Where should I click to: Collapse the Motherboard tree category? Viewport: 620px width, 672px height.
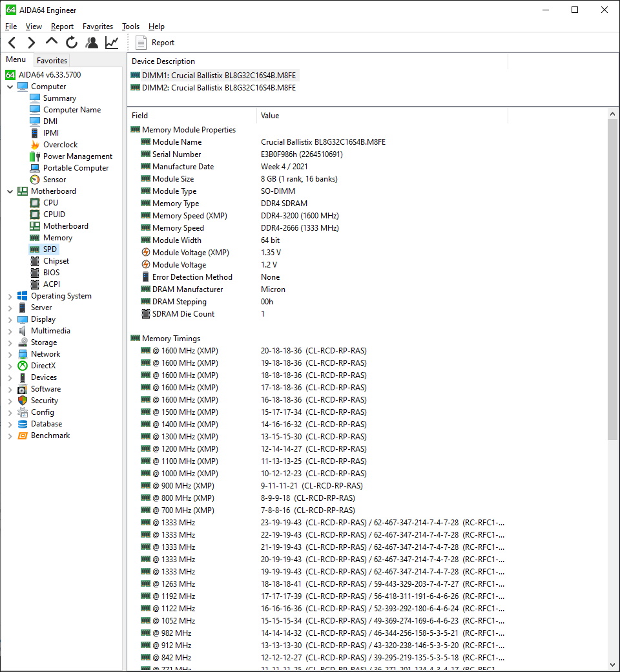pyautogui.click(x=10, y=191)
